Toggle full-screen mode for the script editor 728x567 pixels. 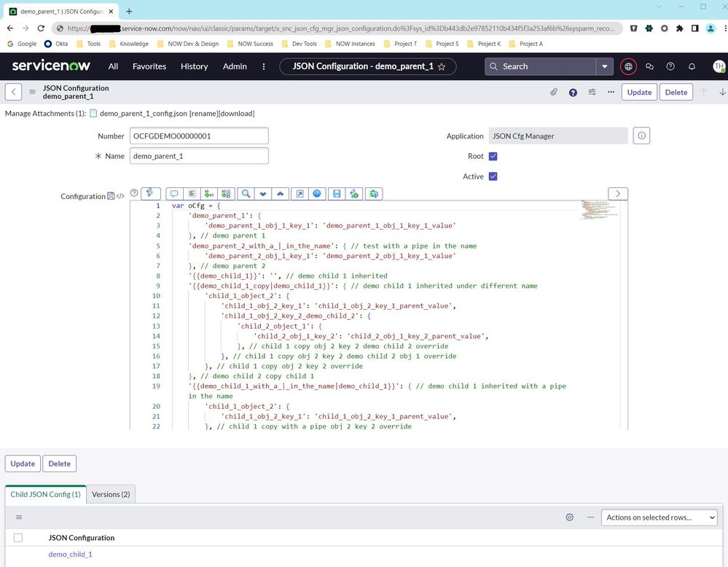pyautogui.click(x=301, y=193)
